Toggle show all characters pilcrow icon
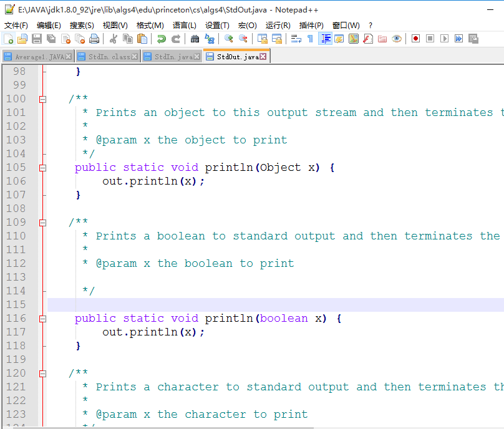Viewport: 504px width, 429px height. pos(310,39)
